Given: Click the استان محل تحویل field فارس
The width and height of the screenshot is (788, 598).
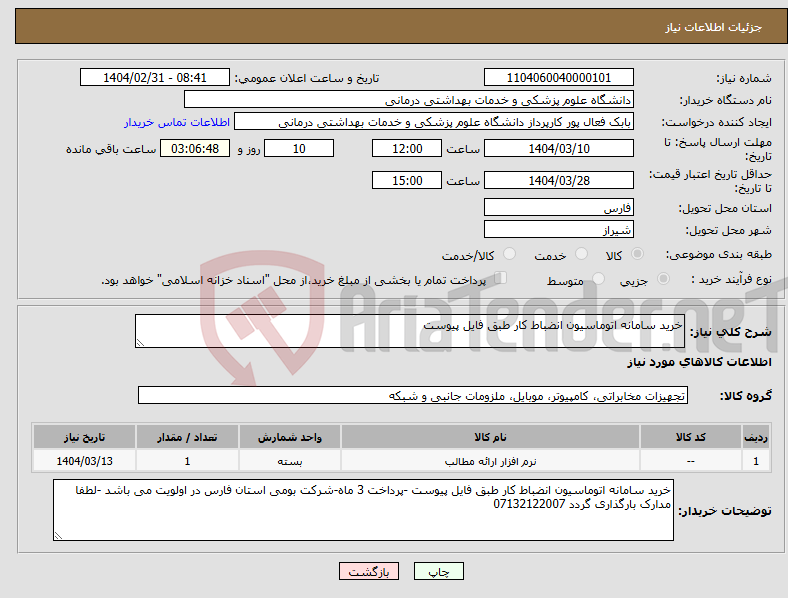Looking at the screenshot, I should 558,208.
